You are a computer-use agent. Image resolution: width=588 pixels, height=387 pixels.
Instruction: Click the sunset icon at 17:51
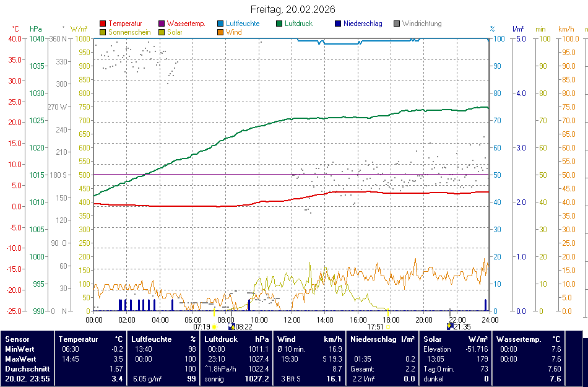(388, 326)
